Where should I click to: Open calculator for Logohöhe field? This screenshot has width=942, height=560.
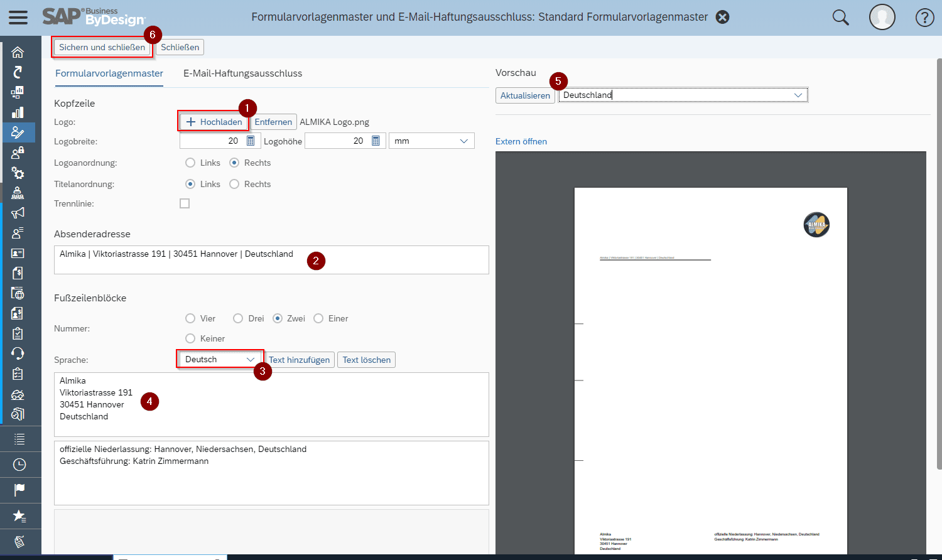click(x=376, y=141)
